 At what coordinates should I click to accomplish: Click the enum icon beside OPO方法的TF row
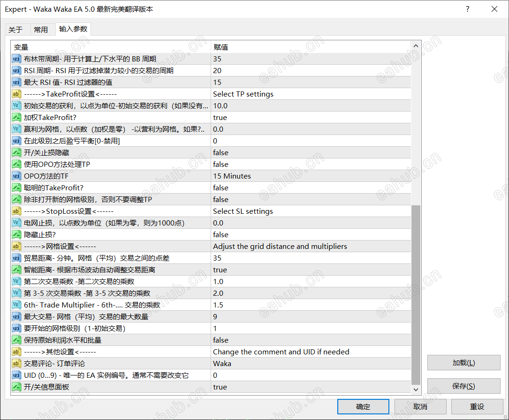tap(16, 176)
